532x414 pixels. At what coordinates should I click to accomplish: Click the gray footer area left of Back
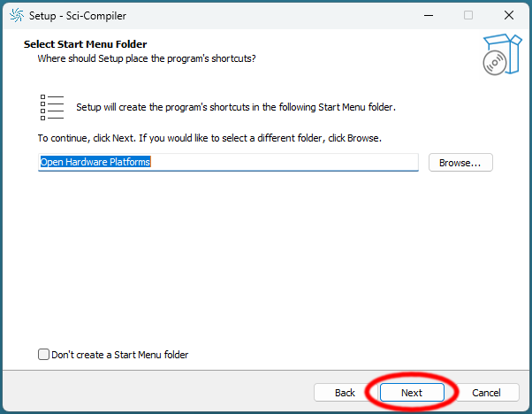tap(158, 392)
